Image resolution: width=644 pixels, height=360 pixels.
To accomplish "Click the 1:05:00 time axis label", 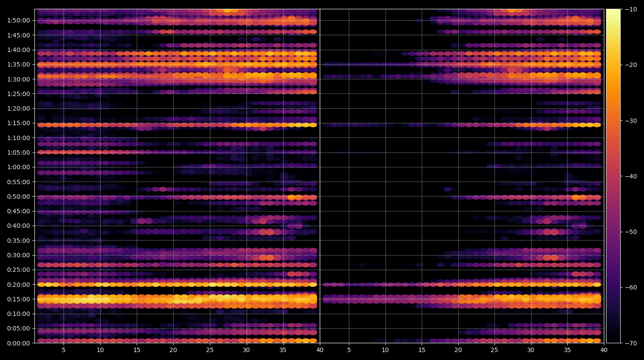I will pyautogui.click(x=19, y=152).
